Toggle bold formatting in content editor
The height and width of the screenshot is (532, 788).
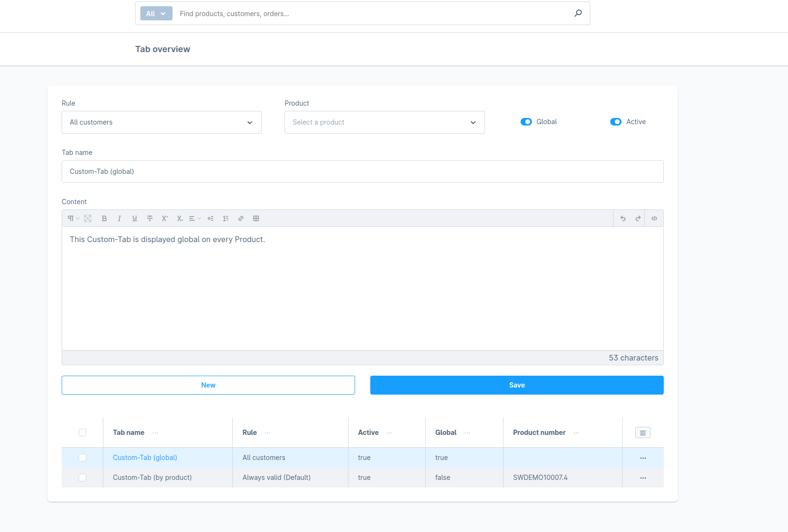(104, 218)
